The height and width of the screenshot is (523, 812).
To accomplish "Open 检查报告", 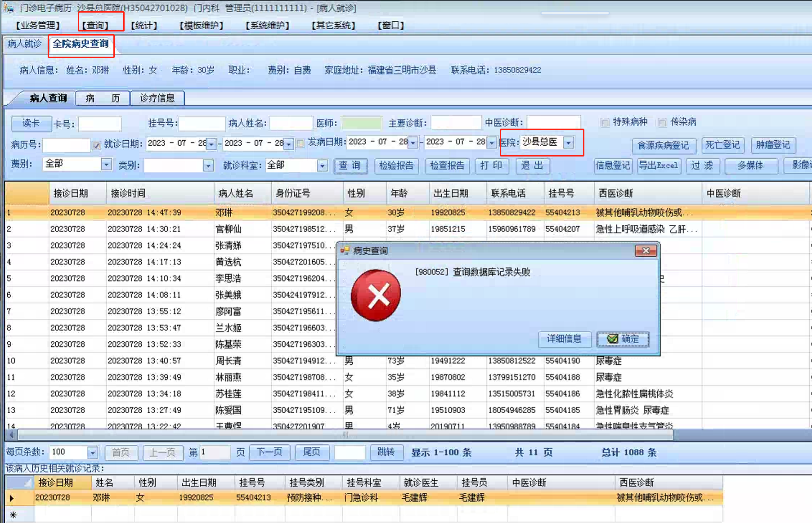I will [x=447, y=166].
